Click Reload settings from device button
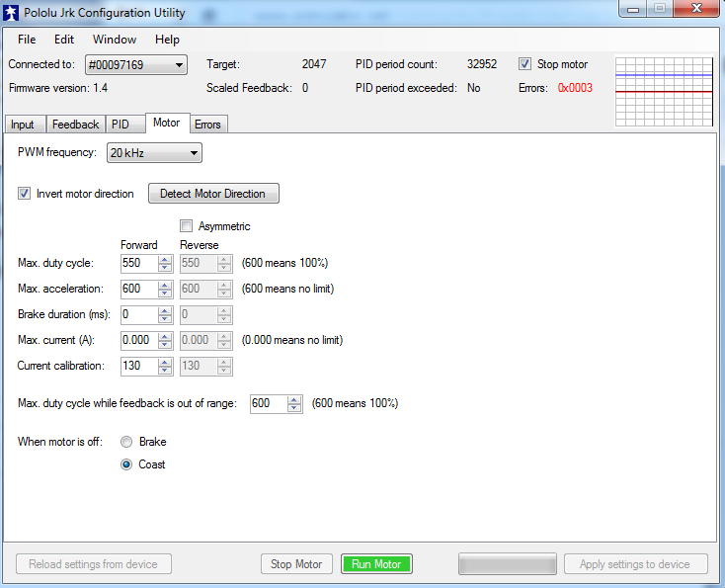The height and width of the screenshot is (588, 725). (94, 564)
